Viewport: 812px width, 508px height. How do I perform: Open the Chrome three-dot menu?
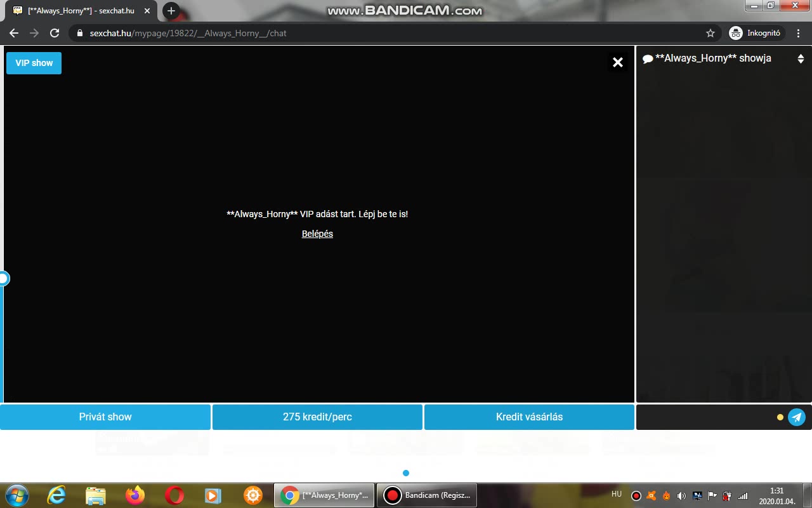coord(799,33)
